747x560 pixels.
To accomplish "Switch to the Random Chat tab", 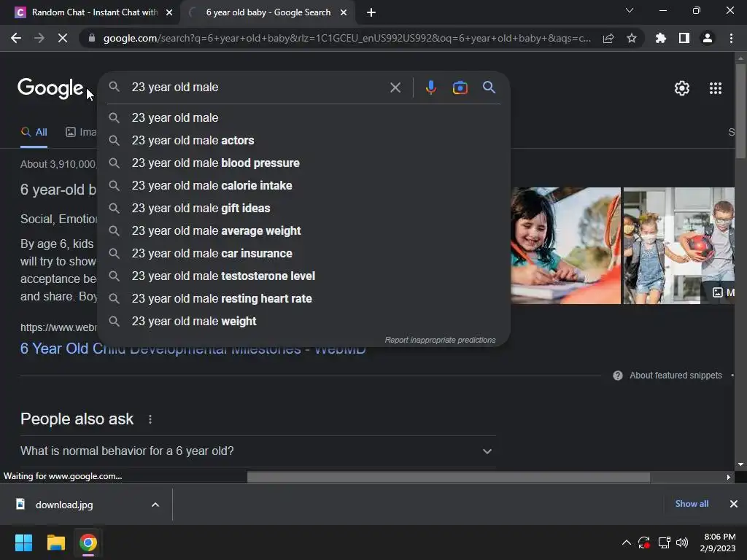I will (90, 12).
